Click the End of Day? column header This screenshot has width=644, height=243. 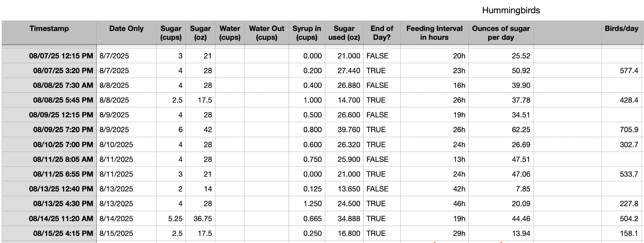pyautogui.click(x=382, y=33)
